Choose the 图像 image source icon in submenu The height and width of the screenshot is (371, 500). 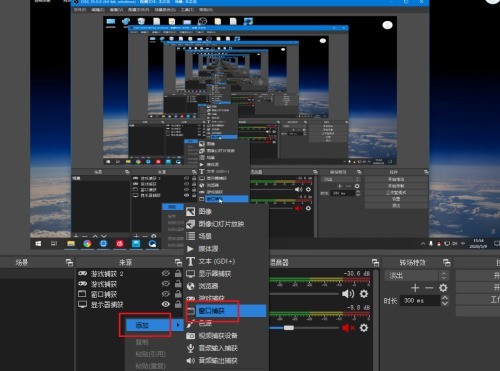pyautogui.click(x=190, y=211)
